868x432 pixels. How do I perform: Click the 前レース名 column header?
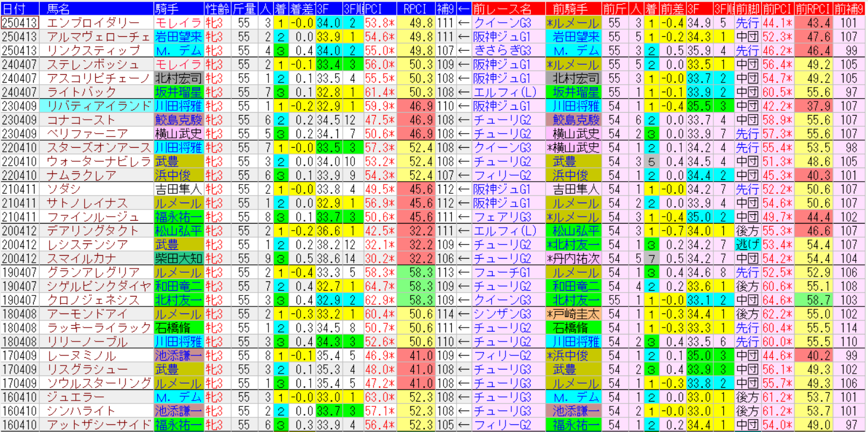[x=508, y=9]
